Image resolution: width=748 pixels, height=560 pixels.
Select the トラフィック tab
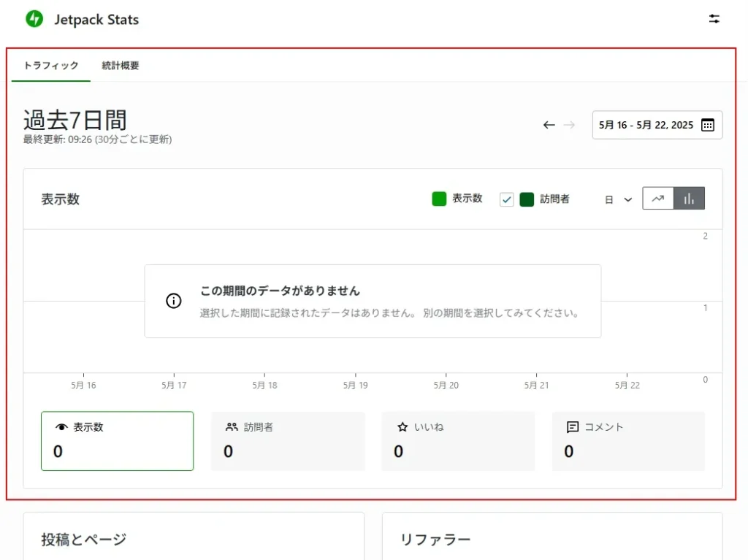(51, 66)
